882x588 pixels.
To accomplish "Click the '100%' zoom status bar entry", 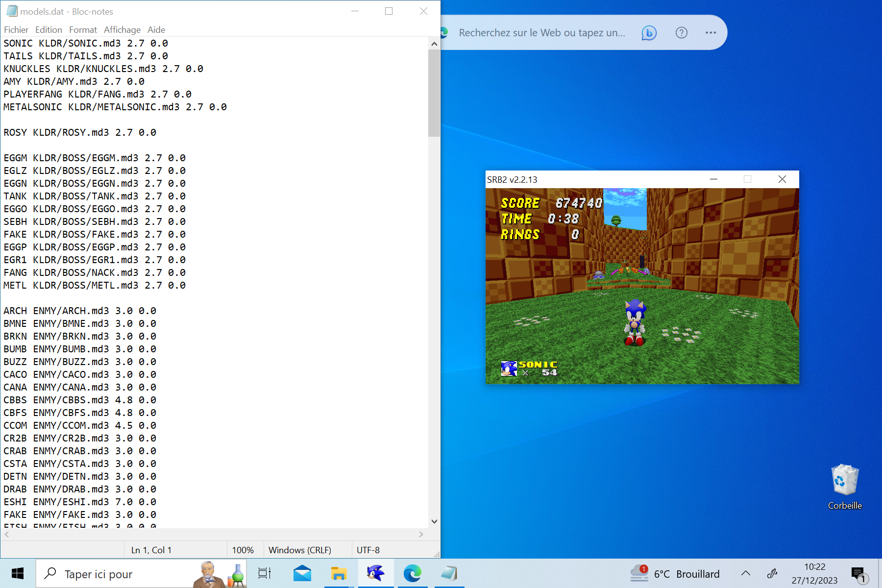I will 243,550.
